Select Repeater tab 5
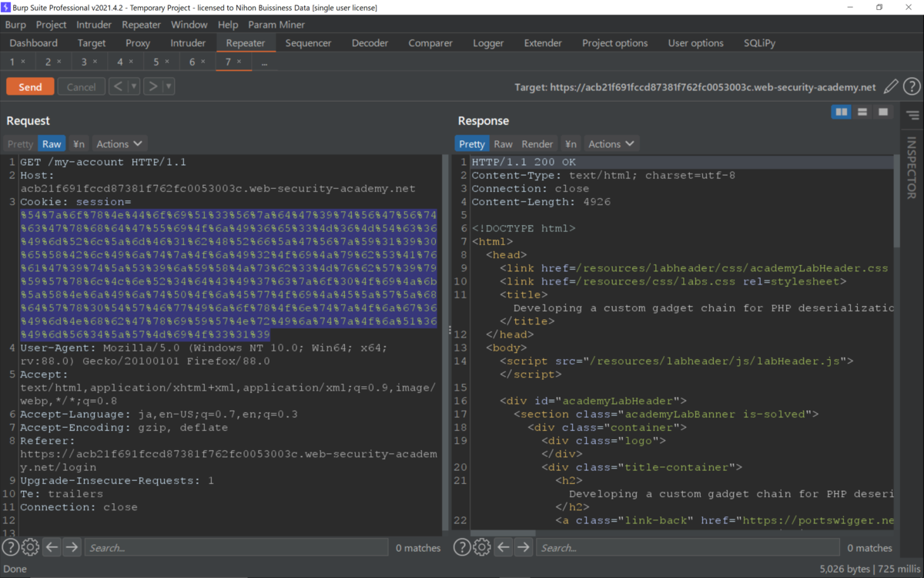 [x=161, y=62]
